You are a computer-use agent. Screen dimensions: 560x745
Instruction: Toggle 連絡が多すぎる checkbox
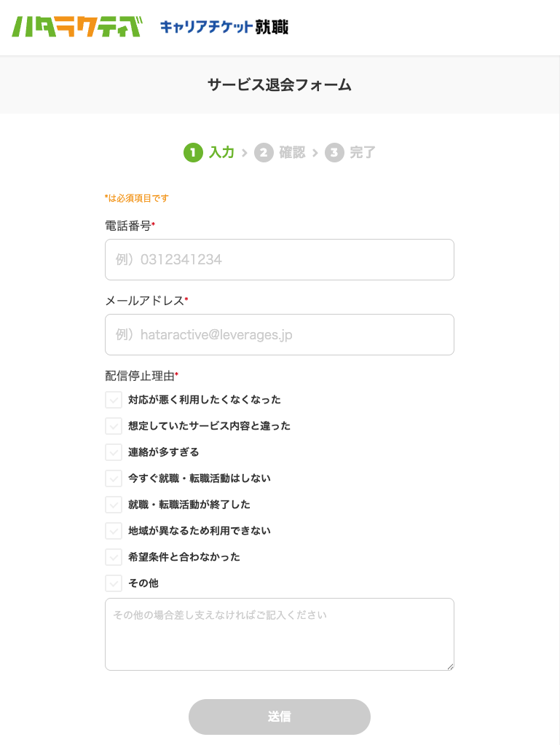click(114, 452)
